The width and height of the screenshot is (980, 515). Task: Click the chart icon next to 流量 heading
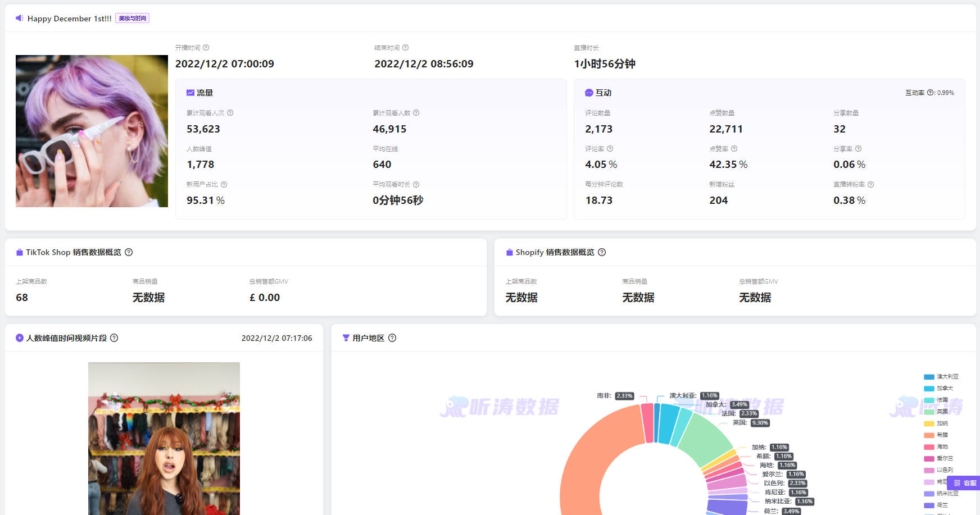click(x=191, y=92)
